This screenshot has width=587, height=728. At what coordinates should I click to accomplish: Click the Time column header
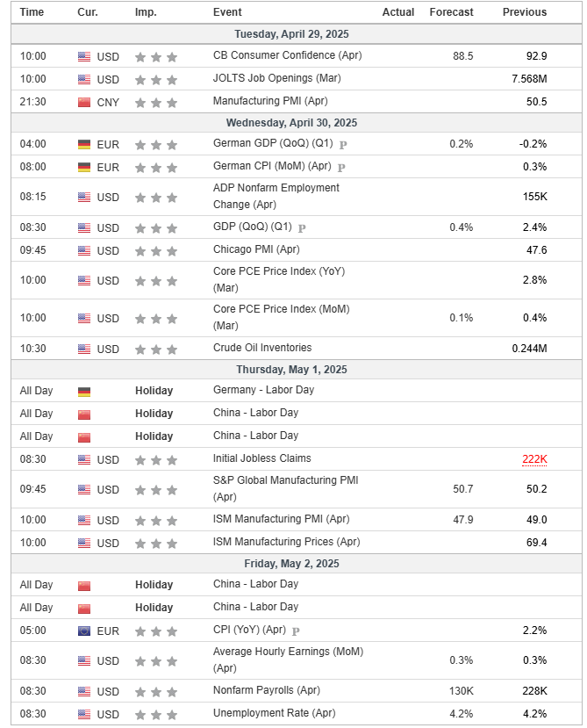coord(32,12)
